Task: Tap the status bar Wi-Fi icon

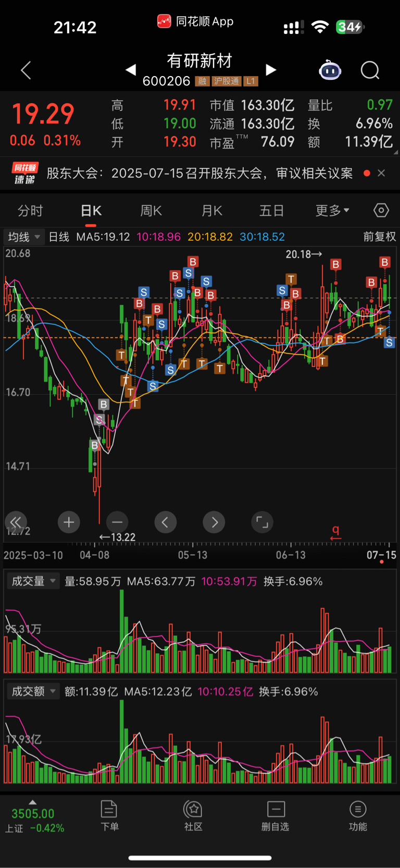Action: [320, 27]
